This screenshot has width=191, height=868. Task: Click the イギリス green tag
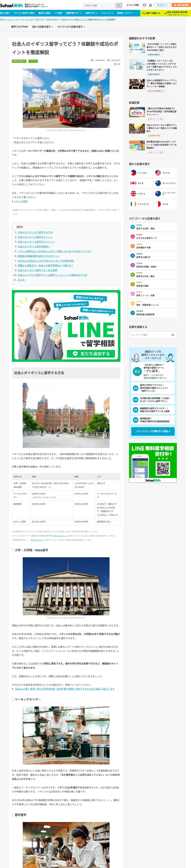pyautogui.click(x=33, y=61)
